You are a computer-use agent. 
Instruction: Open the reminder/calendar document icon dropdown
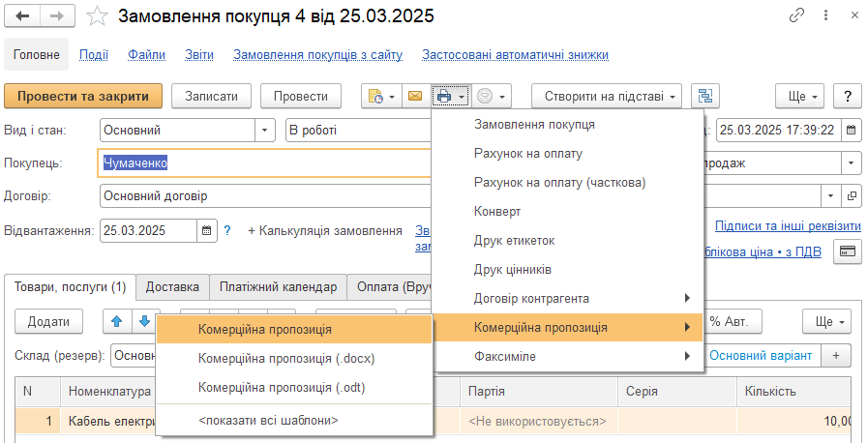[x=381, y=96]
